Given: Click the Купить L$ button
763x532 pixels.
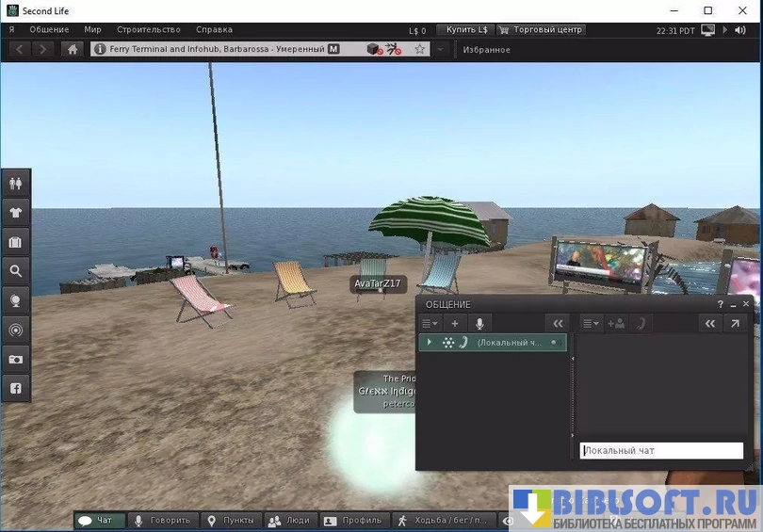Looking at the screenshot, I should coord(467,30).
